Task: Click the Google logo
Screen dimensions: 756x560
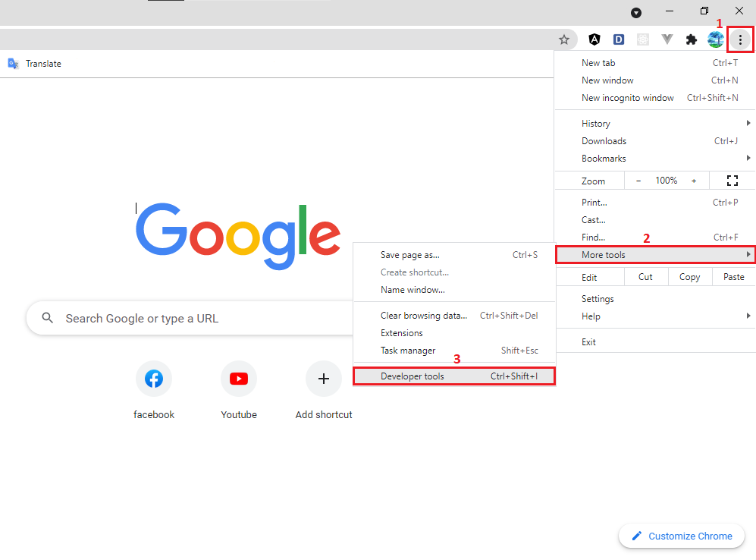Action: 238,235
